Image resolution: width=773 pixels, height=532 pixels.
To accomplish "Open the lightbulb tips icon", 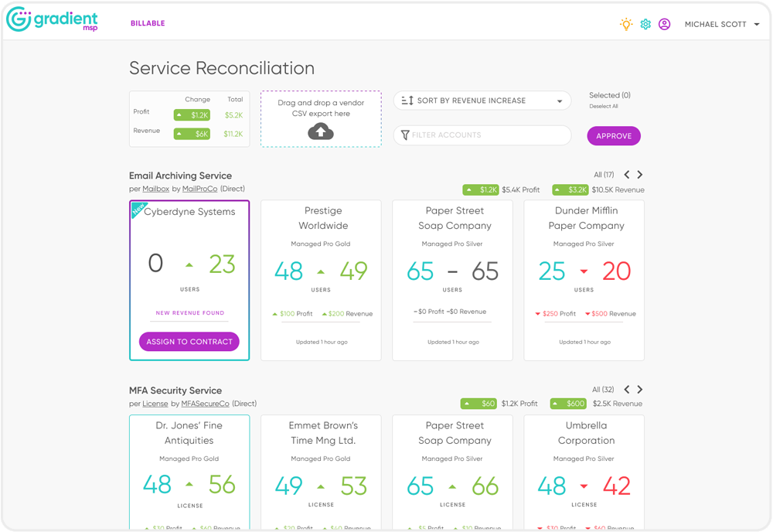I will [626, 24].
